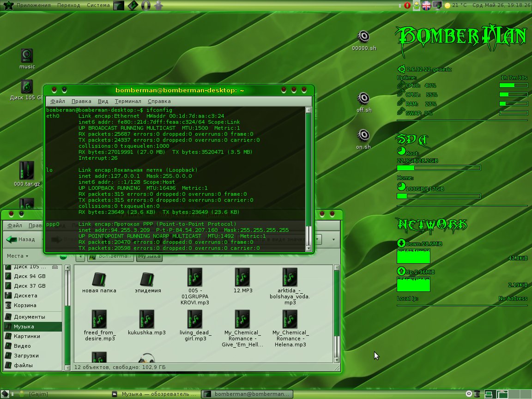This screenshot has width=532, height=399.
Task: Open Терминал menu in terminal
Action: click(128, 101)
